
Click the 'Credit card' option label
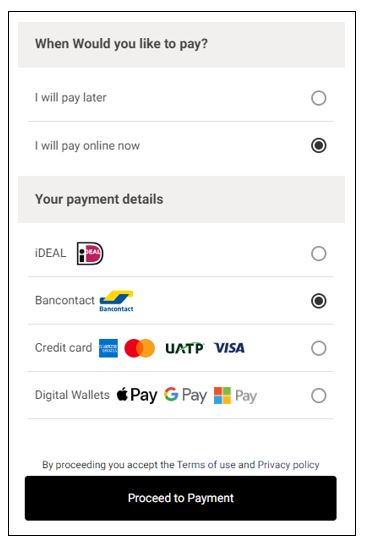point(63,348)
